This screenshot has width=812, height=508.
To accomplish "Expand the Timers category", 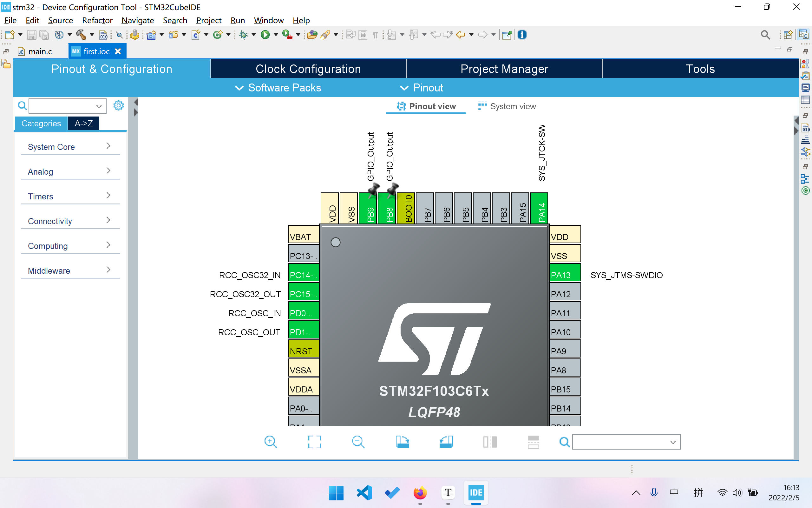I will click(70, 197).
